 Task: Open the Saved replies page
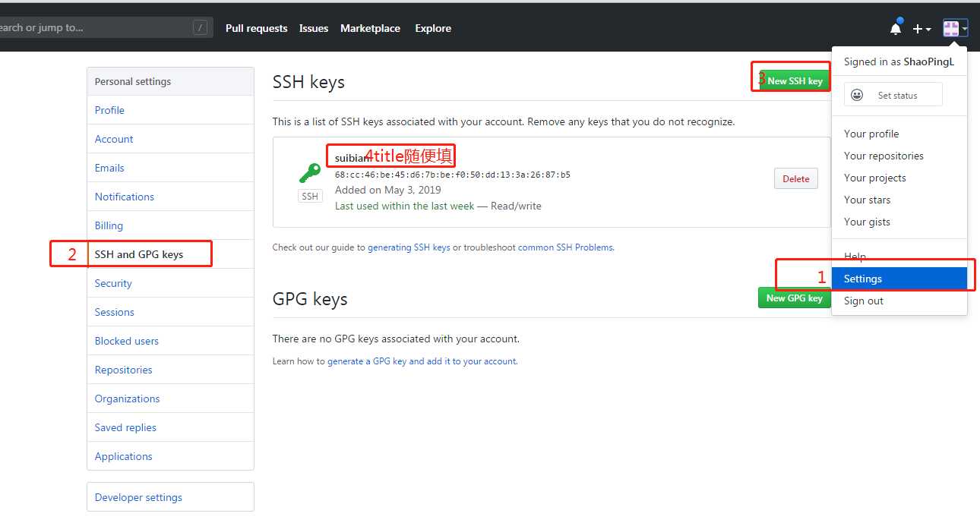click(x=170, y=427)
